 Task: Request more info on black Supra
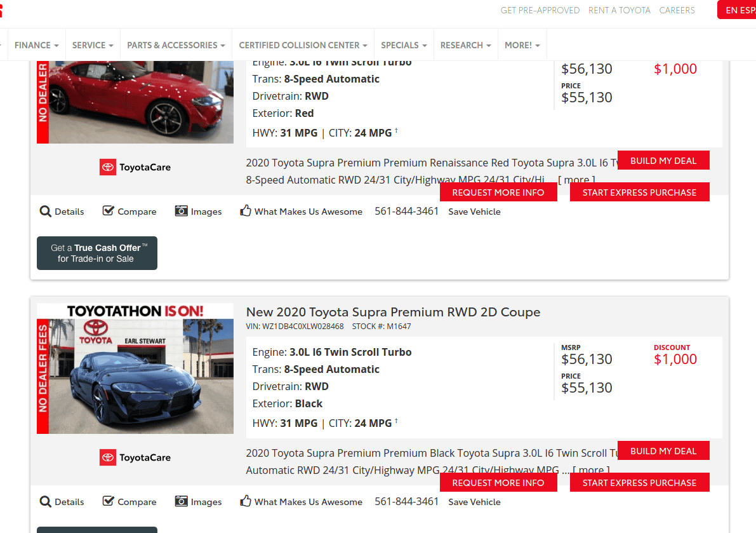(498, 483)
